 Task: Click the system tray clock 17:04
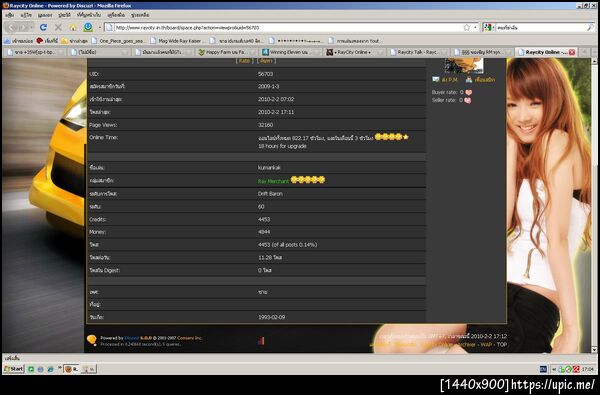click(x=587, y=369)
